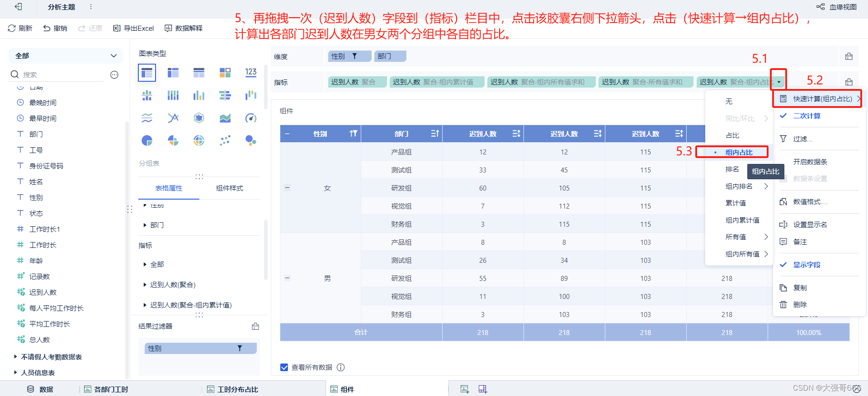Viewport: 868px width, 396px height.
Task: Click the clear icon on the 维度 row
Action: pyautogui.click(x=849, y=56)
